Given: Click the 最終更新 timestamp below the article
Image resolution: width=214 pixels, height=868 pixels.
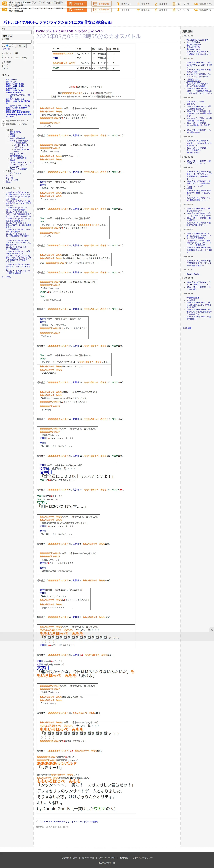Looking at the screenshot, I should pyautogui.click(x=52, y=827).
